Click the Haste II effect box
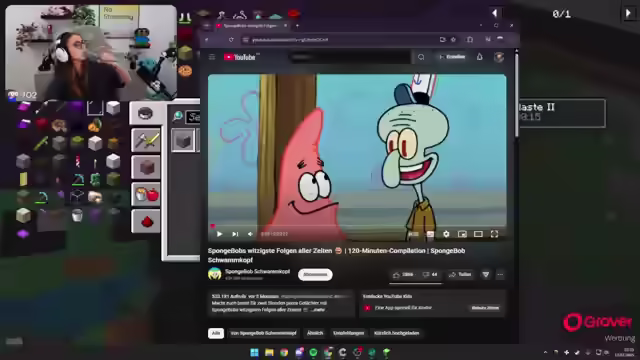 (x=562, y=112)
